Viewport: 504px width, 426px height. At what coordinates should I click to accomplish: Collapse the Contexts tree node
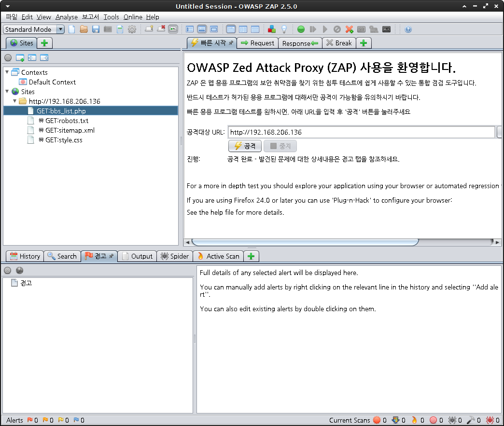click(x=7, y=72)
